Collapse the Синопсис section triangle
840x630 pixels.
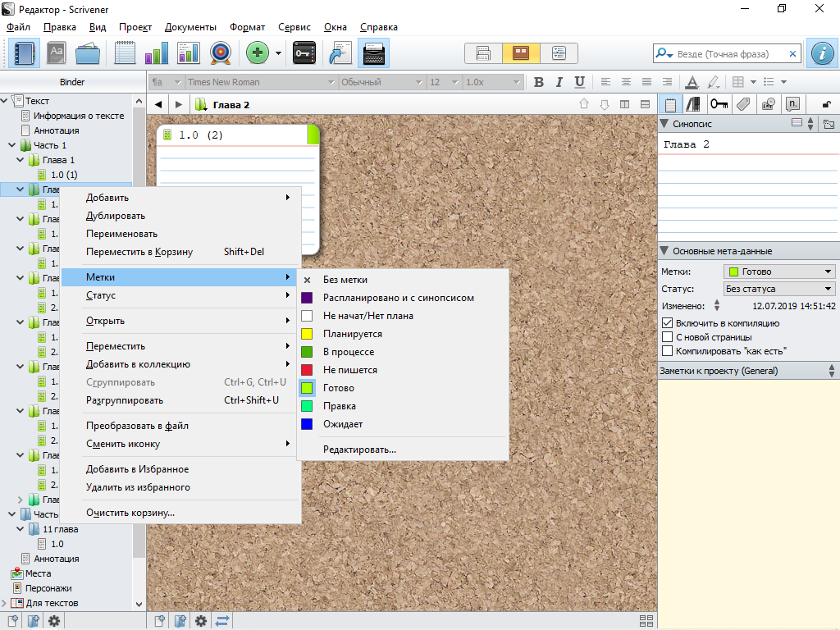pos(664,124)
